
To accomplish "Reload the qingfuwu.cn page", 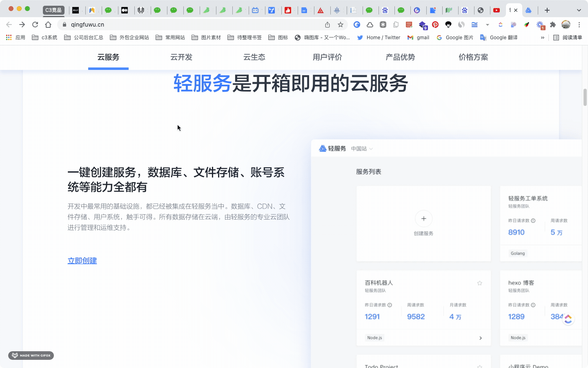I will click(x=35, y=25).
